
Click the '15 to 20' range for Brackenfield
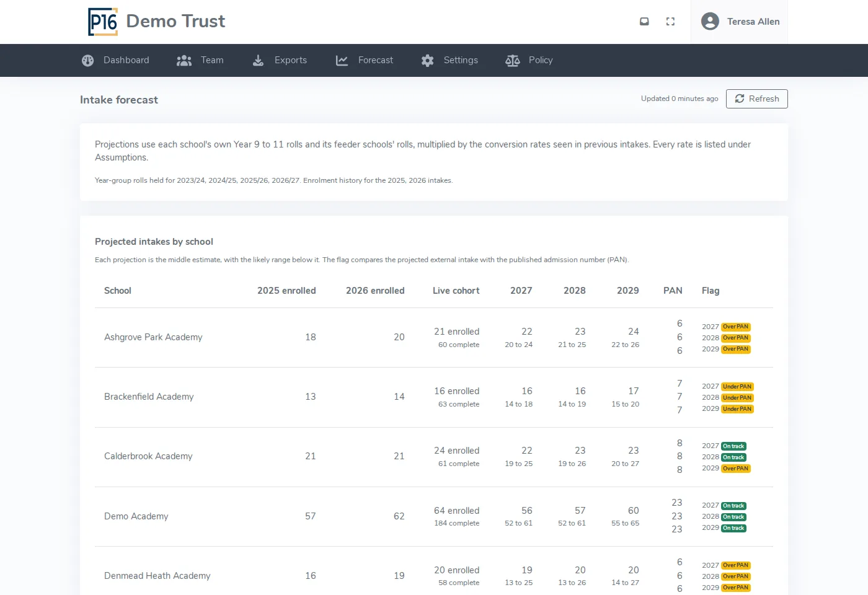pyautogui.click(x=625, y=404)
